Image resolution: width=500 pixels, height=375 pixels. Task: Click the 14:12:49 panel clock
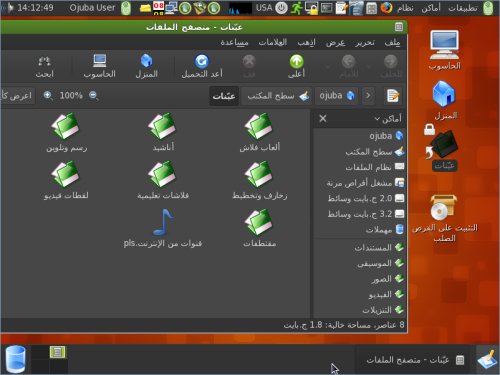35,8
